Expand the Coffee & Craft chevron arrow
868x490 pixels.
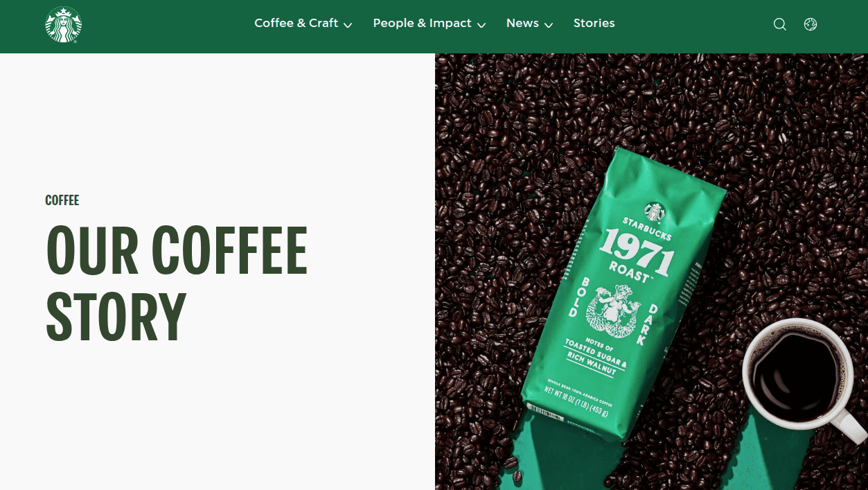(x=348, y=25)
